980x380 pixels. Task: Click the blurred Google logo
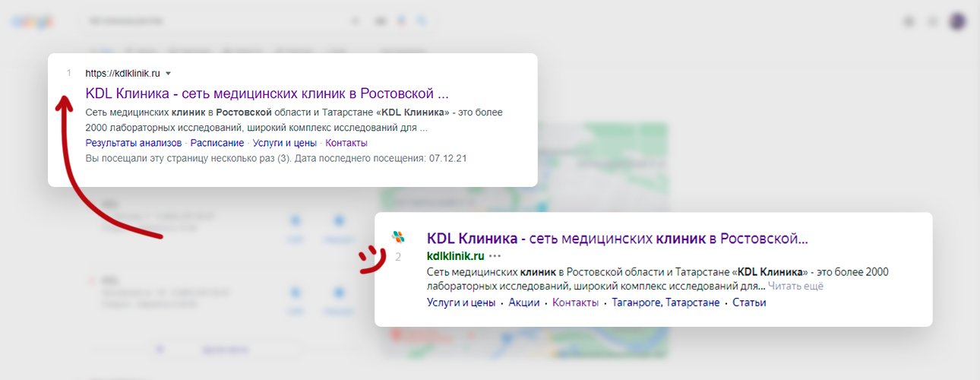click(32, 22)
